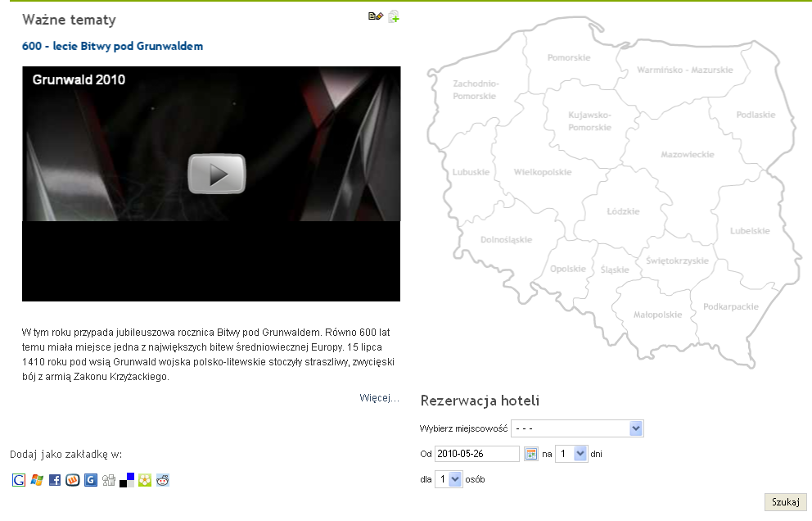The width and height of the screenshot is (812, 521).
Task: Select Podlaskie region on map
Action: [x=756, y=115]
